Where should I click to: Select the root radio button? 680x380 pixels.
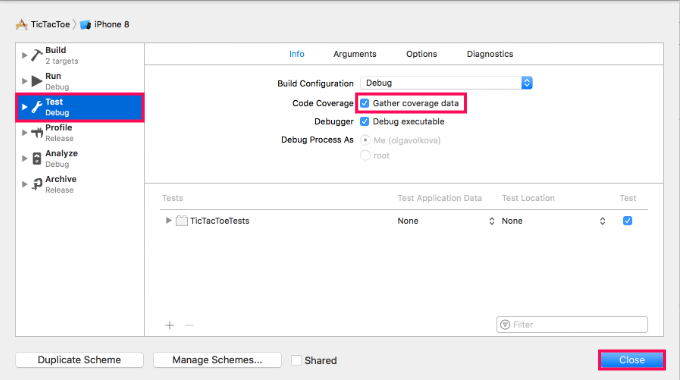click(365, 155)
